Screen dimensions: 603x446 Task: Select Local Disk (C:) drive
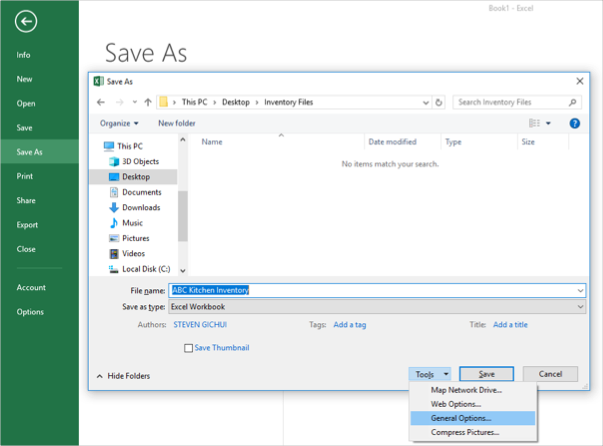146,268
